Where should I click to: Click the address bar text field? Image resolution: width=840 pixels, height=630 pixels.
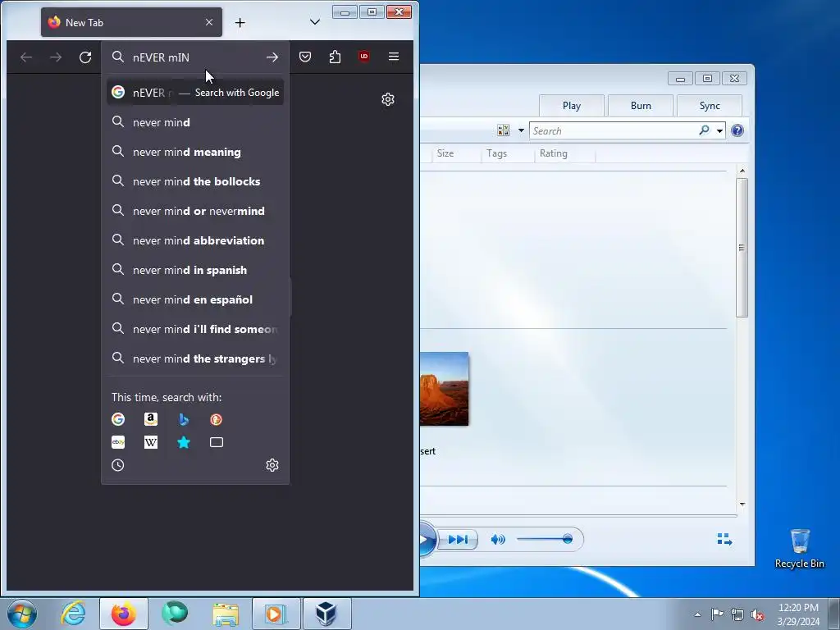(x=195, y=57)
